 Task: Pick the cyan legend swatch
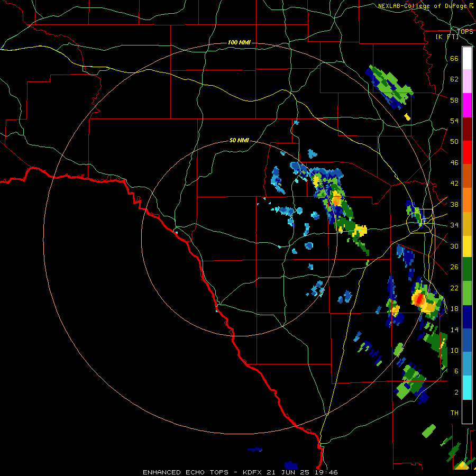[x=467, y=388]
